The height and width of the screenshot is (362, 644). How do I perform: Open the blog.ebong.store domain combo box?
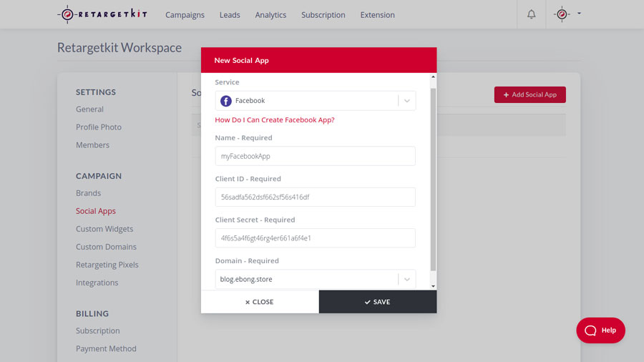click(315, 279)
